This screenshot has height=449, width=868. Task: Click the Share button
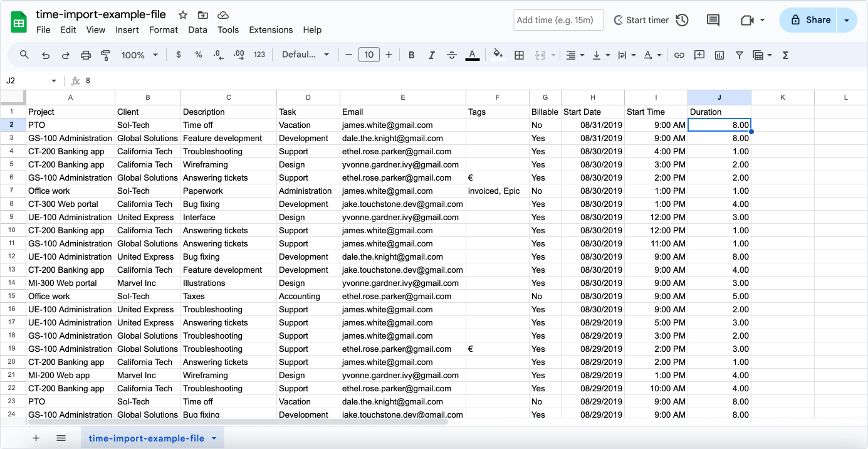(x=810, y=20)
